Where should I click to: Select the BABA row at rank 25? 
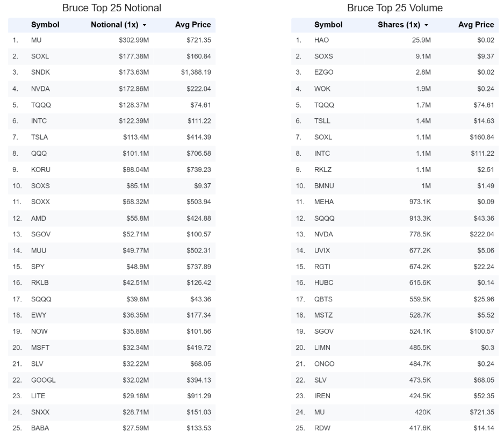click(x=112, y=428)
